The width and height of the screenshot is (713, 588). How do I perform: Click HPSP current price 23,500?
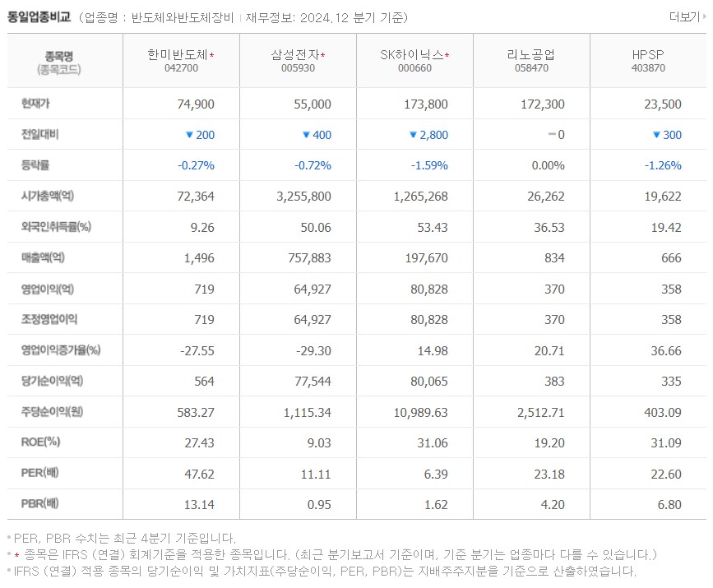(x=663, y=104)
